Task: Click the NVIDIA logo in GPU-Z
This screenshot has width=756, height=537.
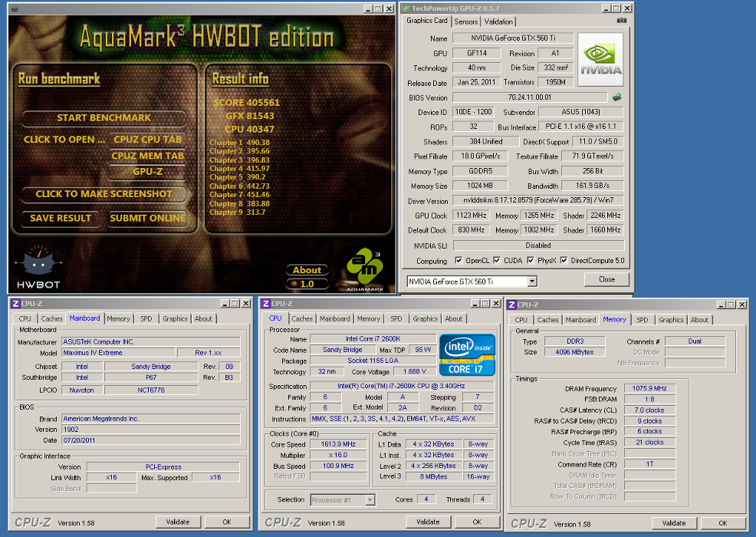Action: tap(600, 59)
